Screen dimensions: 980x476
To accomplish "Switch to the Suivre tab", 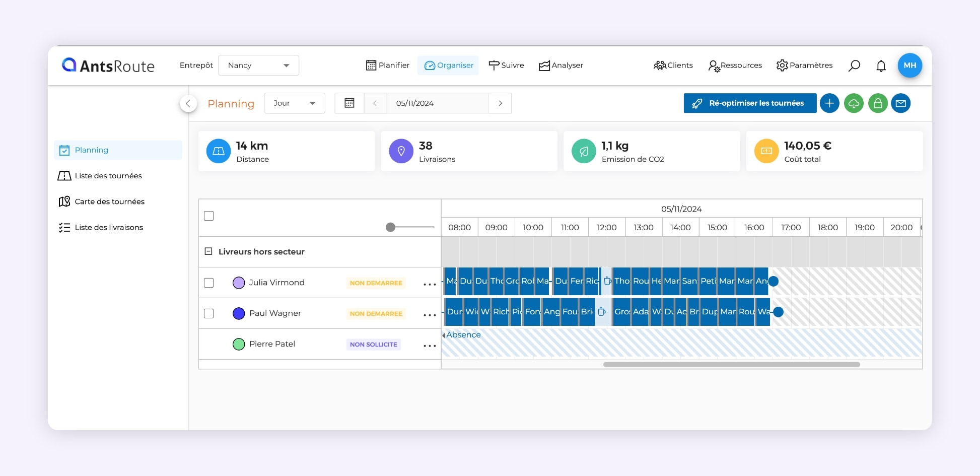I will 506,65.
